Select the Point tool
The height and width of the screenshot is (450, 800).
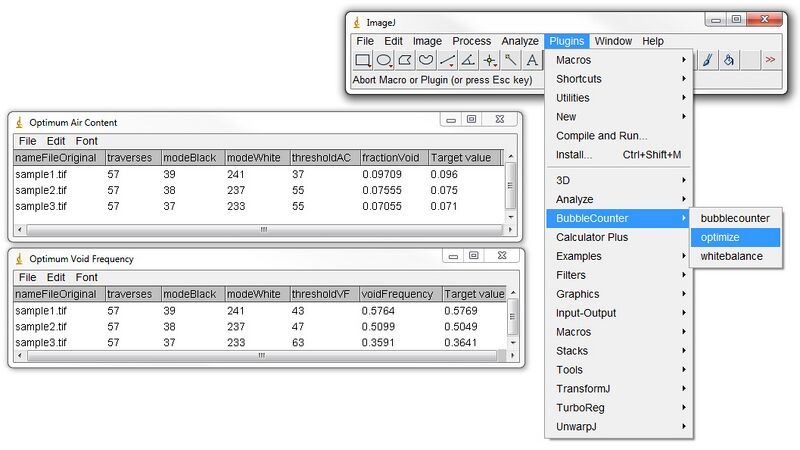[x=490, y=60]
